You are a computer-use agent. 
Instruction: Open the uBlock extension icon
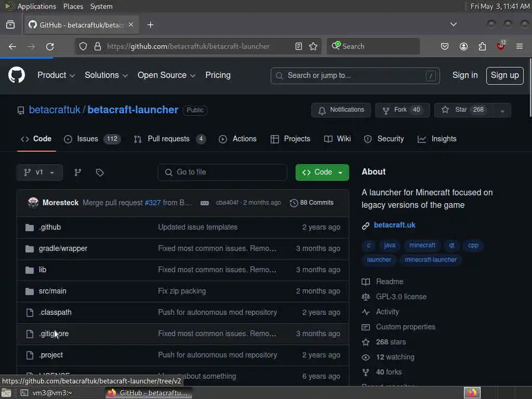coord(501,46)
